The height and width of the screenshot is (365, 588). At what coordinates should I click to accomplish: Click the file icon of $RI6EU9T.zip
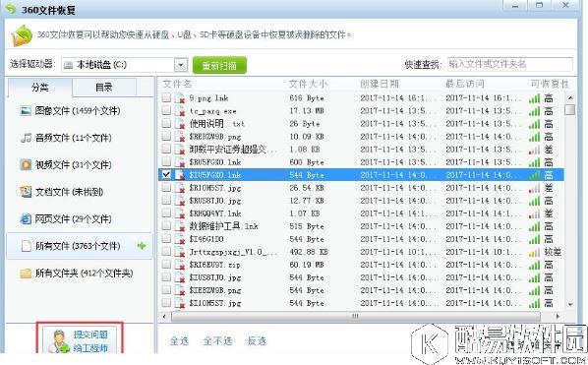(180, 265)
